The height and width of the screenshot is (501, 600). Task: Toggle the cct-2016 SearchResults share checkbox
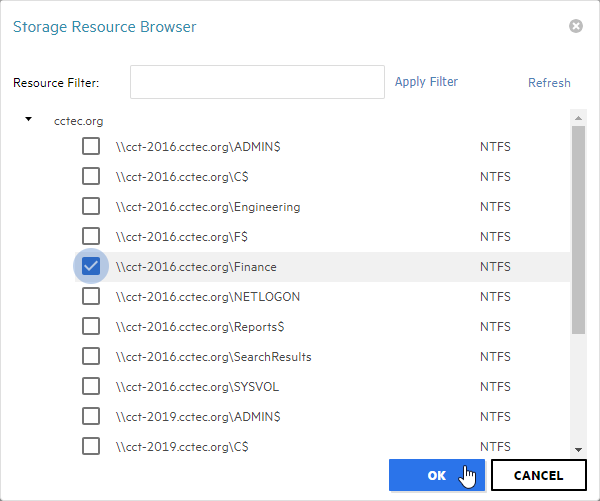pyautogui.click(x=91, y=356)
